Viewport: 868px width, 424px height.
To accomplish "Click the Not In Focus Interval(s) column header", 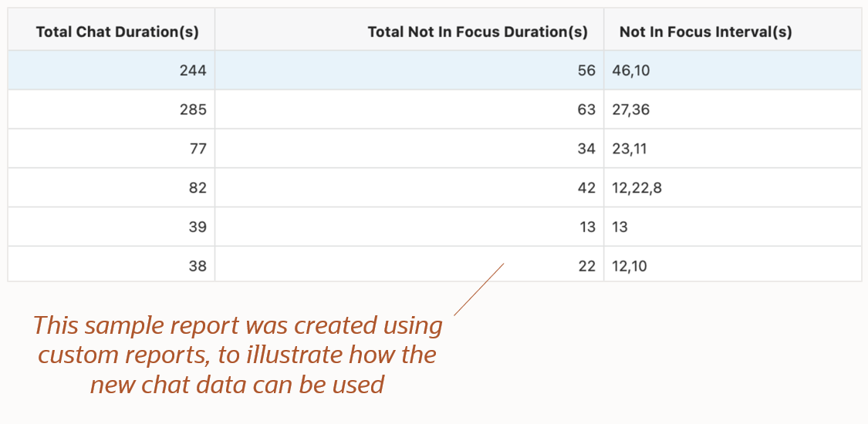I will tap(705, 32).
